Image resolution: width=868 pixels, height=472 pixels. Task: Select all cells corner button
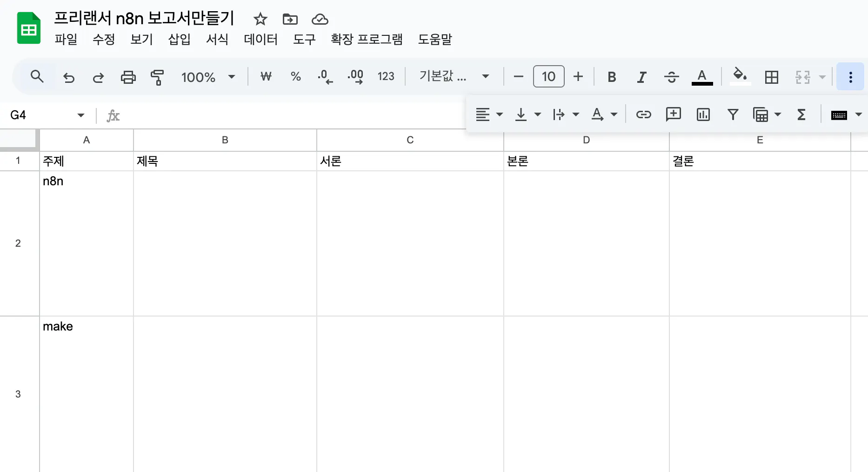click(19, 139)
